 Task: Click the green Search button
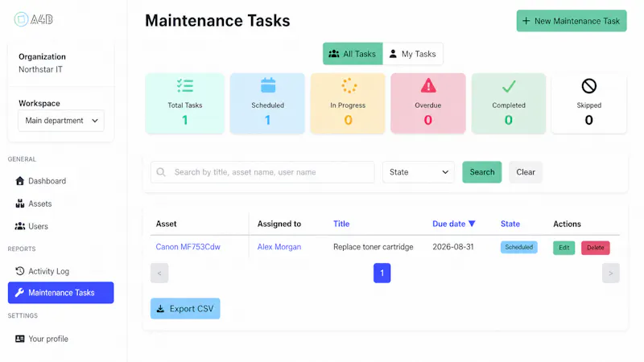point(481,172)
